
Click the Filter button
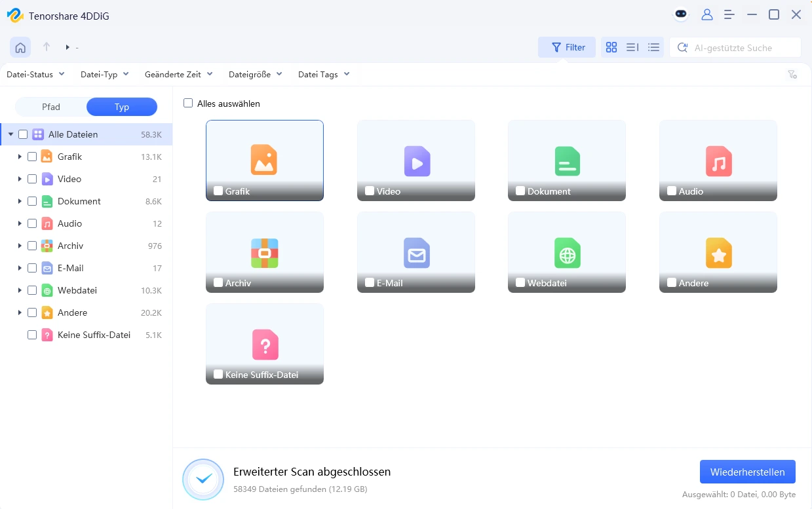567,47
